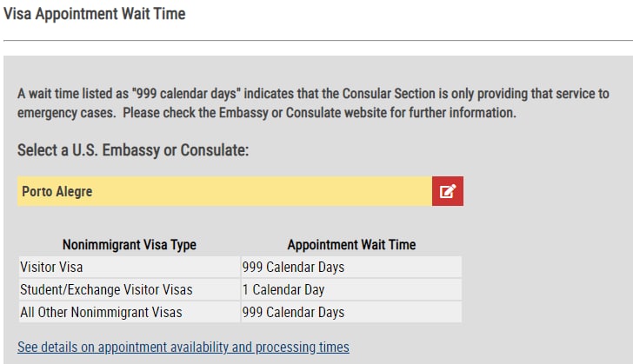Viewport: 633px width, 364px height.
Task: Select the Porto Alegre embassy field
Action: click(224, 191)
